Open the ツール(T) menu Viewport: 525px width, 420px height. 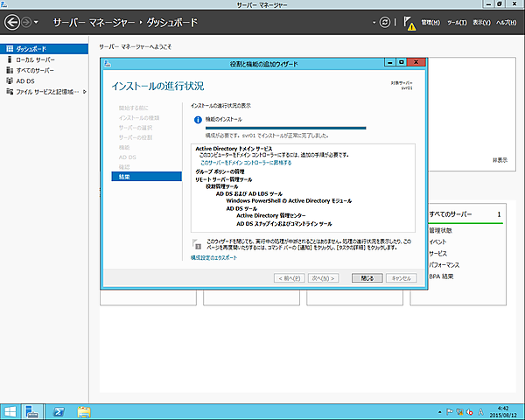(457, 22)
